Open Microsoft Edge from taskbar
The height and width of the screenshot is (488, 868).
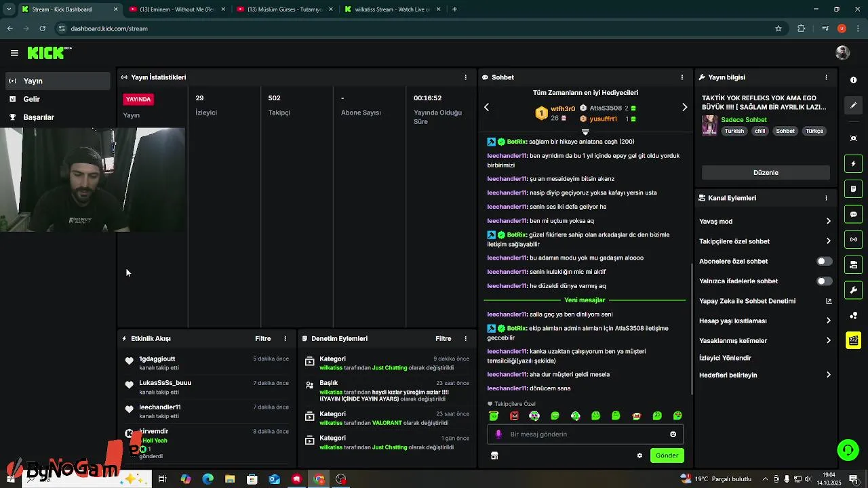(x=208, y=479)
